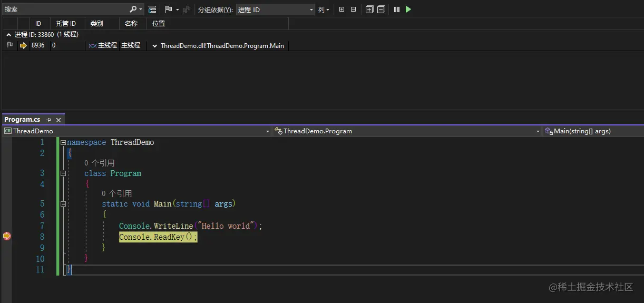Click the collapse groups minus icon
Image resolution: width=644 pixels, height=303 pixels.
pyautogui.click(x=353, y=9)
